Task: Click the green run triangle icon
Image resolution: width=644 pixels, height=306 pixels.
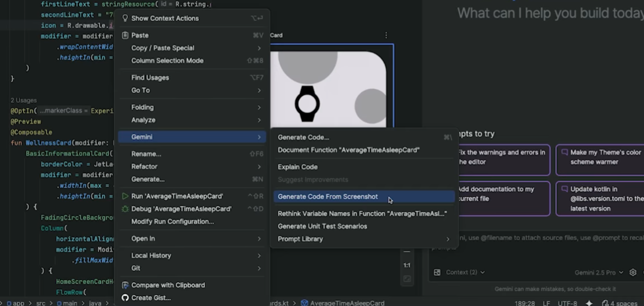Action: coord(125,196)
